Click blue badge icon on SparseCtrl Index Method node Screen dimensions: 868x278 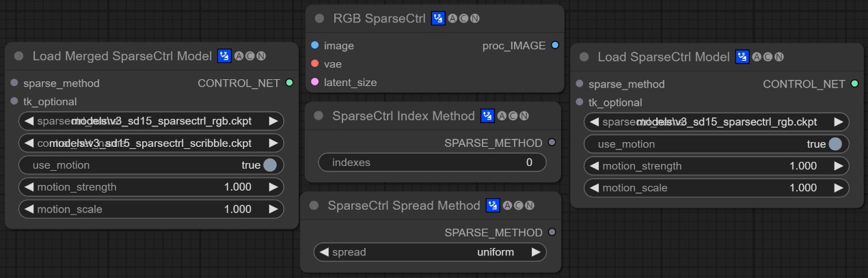pyautogui.click(x=487, y=116)
